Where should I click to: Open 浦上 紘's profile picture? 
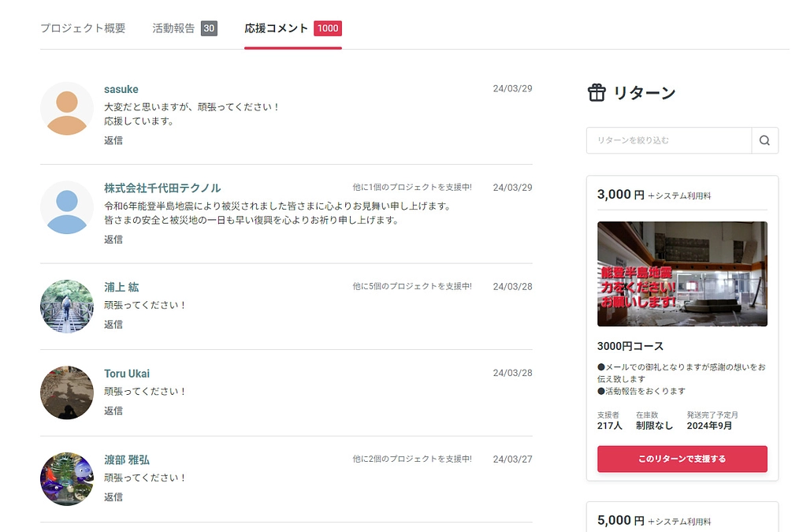point(66,306)
